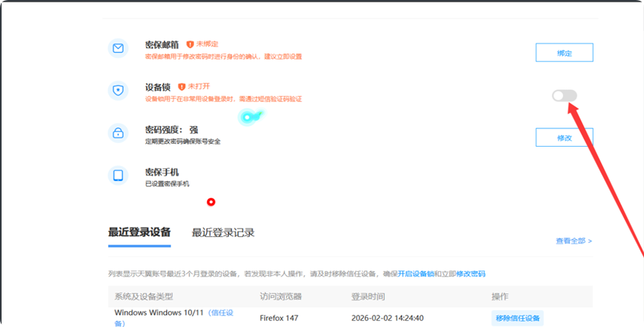
Task: Follow the 开启设备锁 link
Action: point(416,274)
